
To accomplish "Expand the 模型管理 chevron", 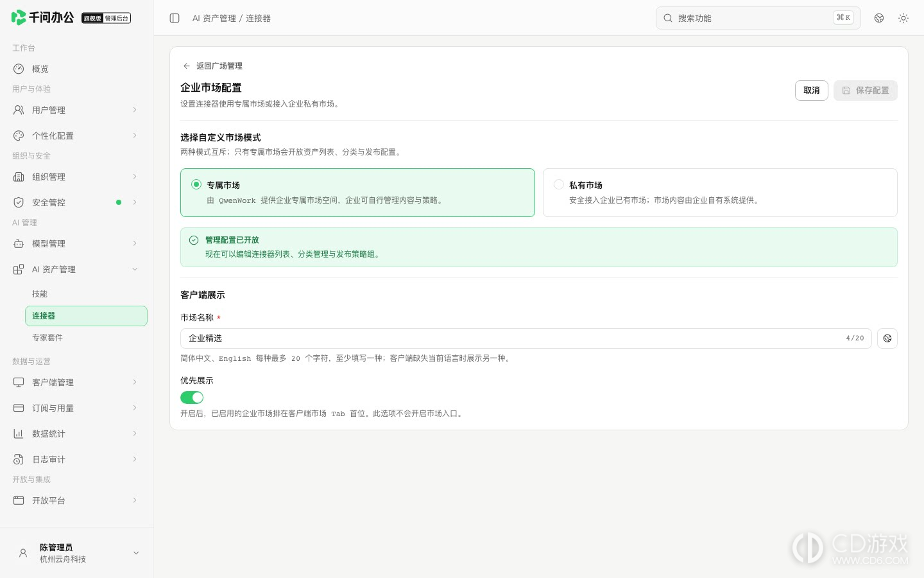I will coord(135,243).
